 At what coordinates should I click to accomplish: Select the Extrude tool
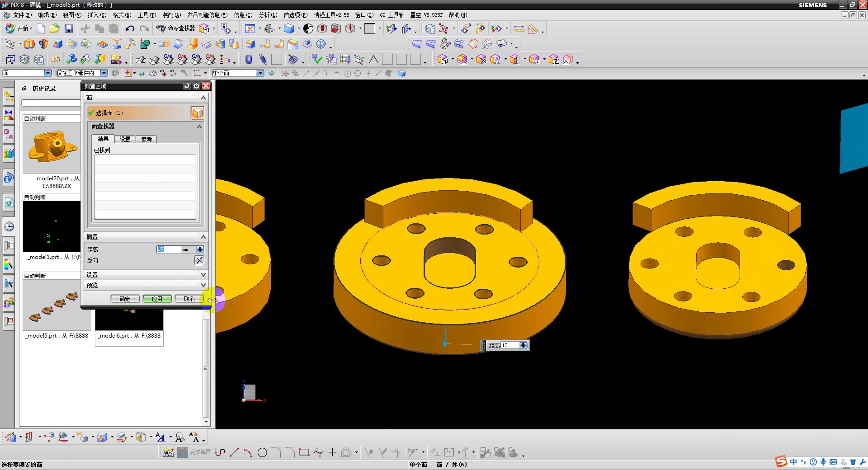point(29,44)
